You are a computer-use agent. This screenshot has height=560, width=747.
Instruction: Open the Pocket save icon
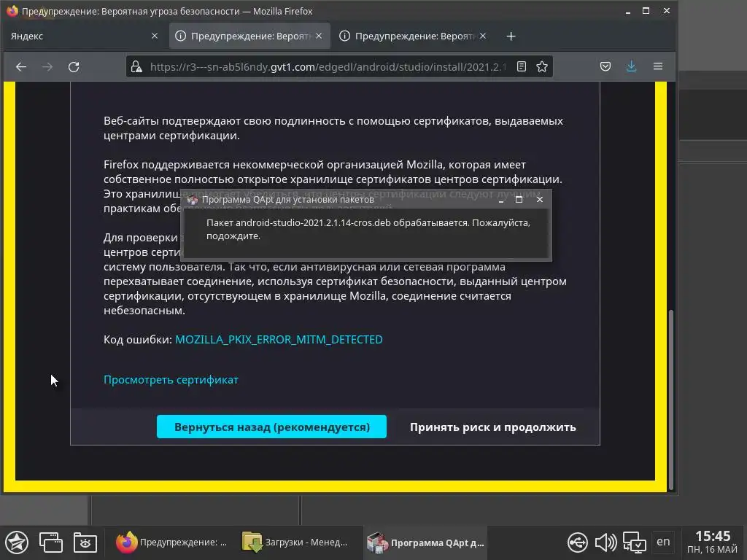tap(605, 66)
